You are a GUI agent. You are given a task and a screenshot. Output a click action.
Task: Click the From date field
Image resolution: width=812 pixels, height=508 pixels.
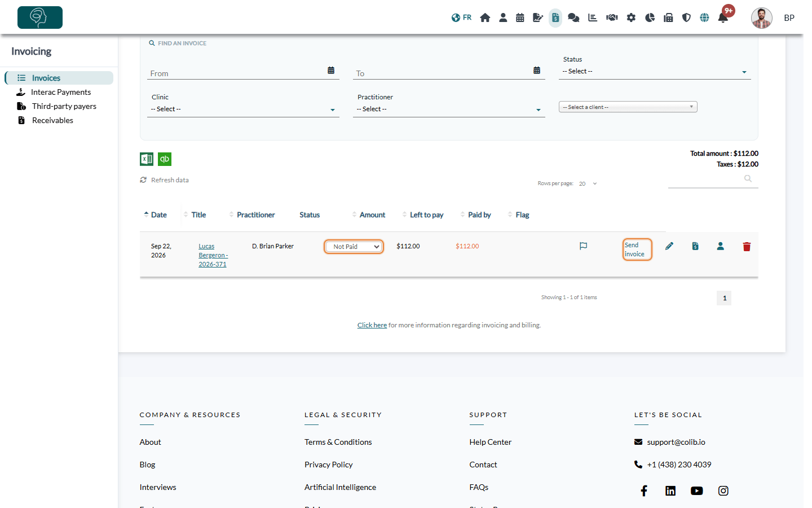point(243,73)
